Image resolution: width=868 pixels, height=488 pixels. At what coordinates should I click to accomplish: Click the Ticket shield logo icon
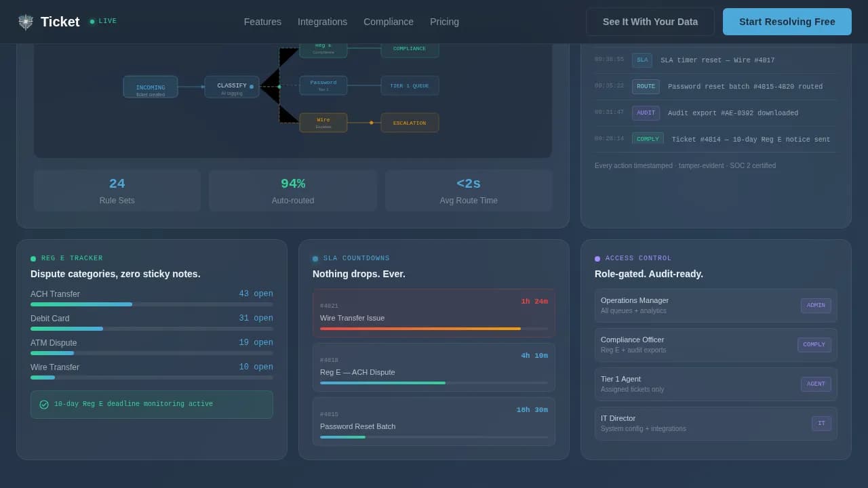pyautogui.click(x=26, y=21)
